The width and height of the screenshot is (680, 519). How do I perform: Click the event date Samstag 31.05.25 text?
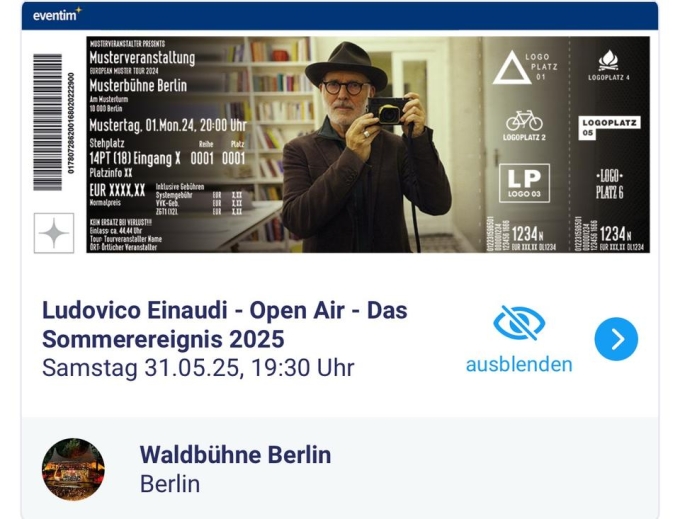point(198,368)
